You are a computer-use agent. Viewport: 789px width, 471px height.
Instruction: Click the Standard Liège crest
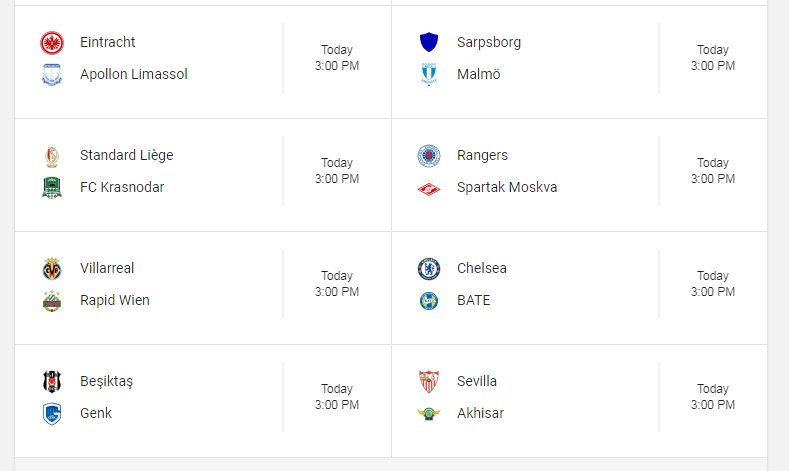(52, 155)
